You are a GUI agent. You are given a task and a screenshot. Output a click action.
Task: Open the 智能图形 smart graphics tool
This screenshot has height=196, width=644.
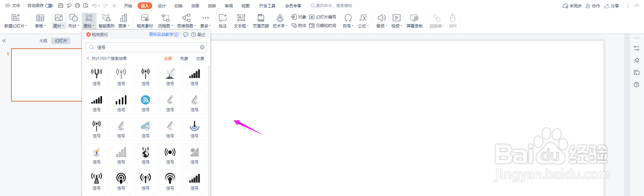pyautogui.click(x=106, y=21)
